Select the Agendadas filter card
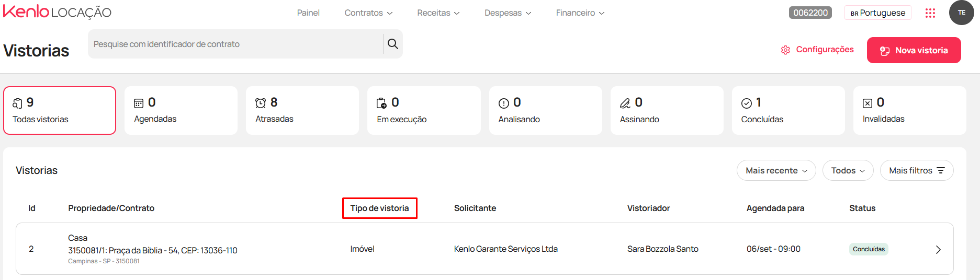 click(x=181, y=110)
